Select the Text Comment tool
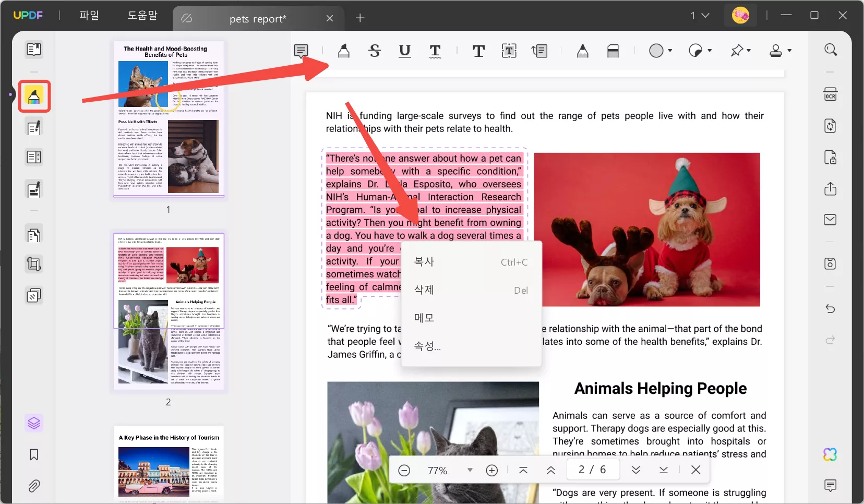This screenshot has width=864, height=504. [x=478, y=51]
